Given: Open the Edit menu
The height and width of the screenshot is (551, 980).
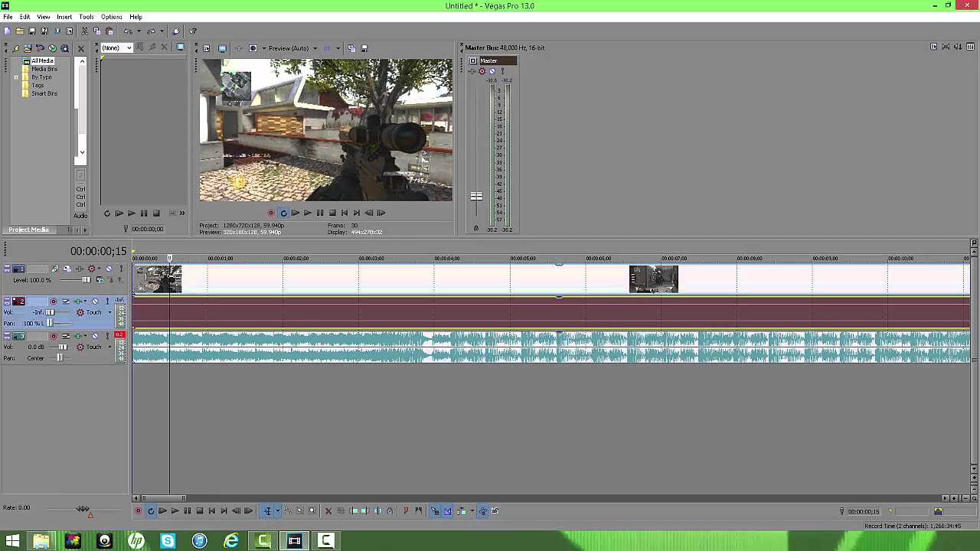Looking at the screenshot, I should click(x=24, y=17).
